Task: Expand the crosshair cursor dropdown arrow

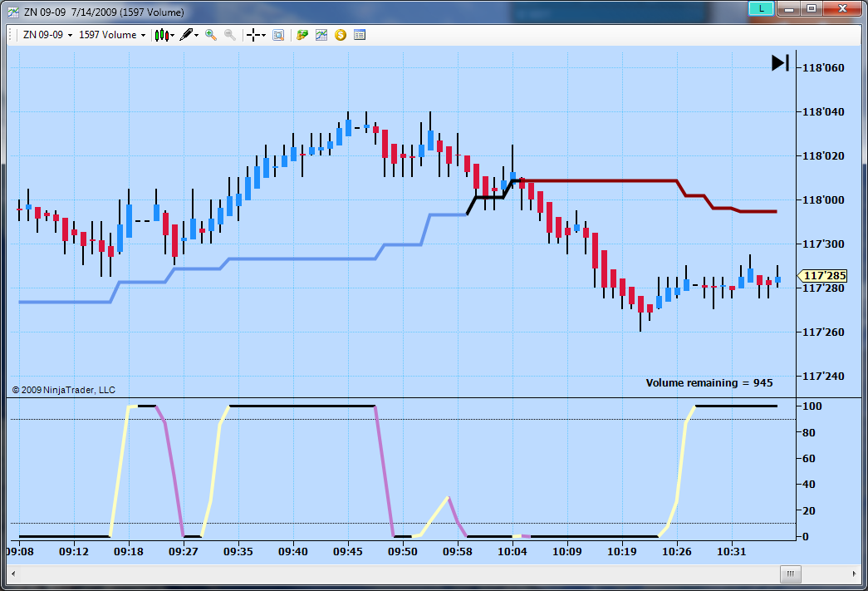Action: tap(263, 36)
